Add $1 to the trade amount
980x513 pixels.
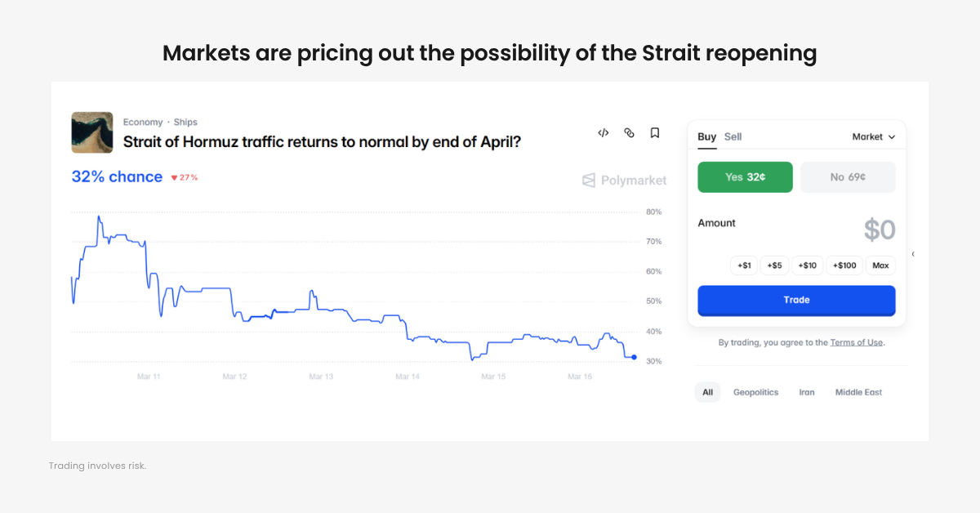743,265
